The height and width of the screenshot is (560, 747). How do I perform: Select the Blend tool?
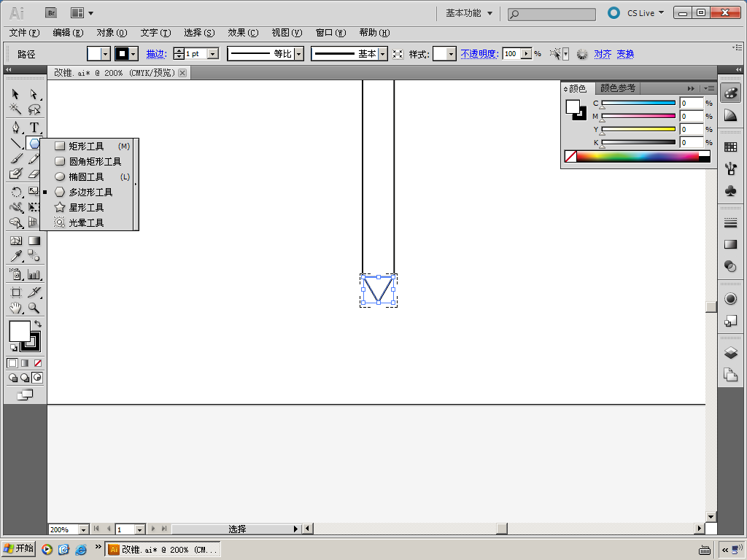tap(34, 256)
